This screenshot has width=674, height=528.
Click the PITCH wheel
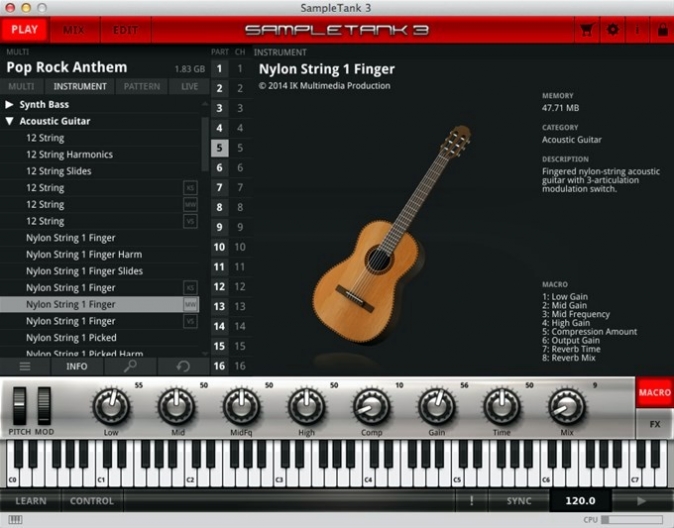(x=19, y=406)
